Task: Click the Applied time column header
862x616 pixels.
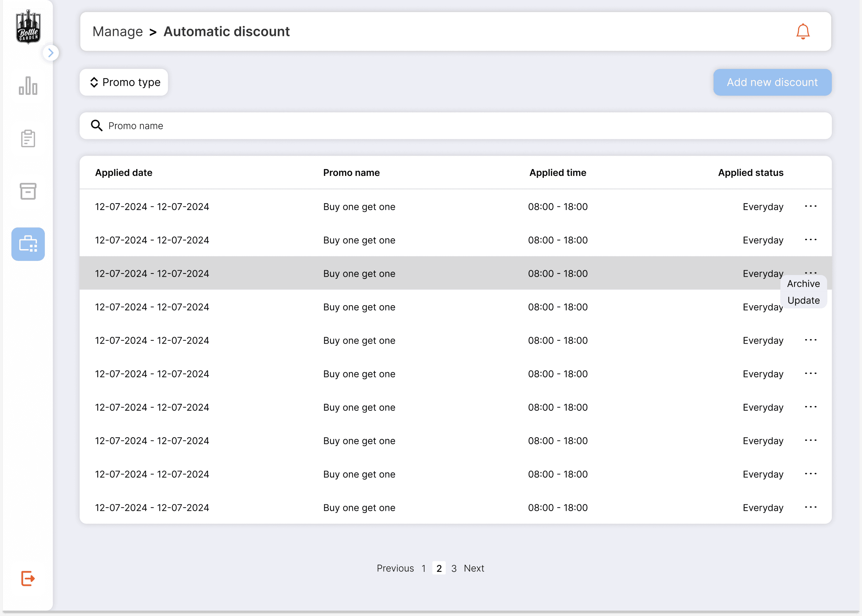Action: pos(558,173)
